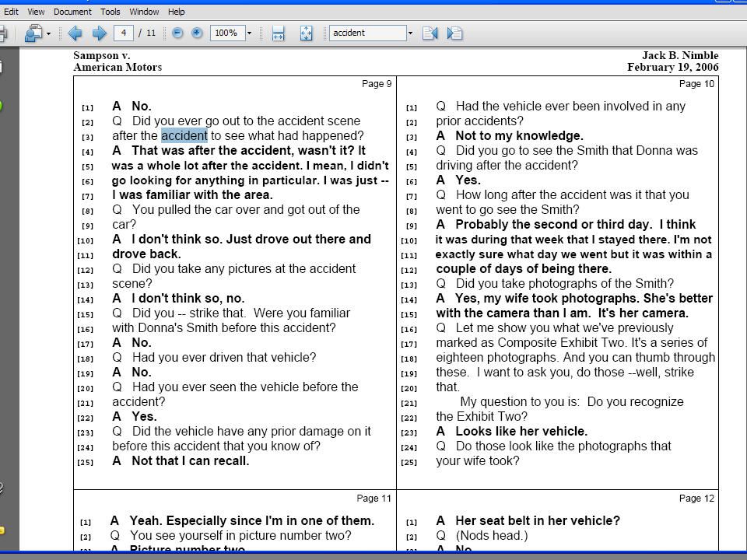
Task: Click the "Sampson v." case title
Action: click(101, 55)
